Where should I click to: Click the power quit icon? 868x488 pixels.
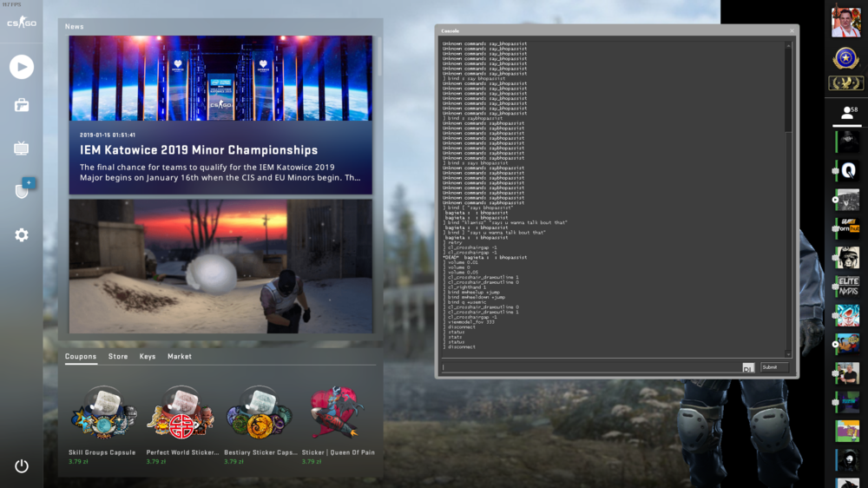pyautogui.click(x=22, y=465)
